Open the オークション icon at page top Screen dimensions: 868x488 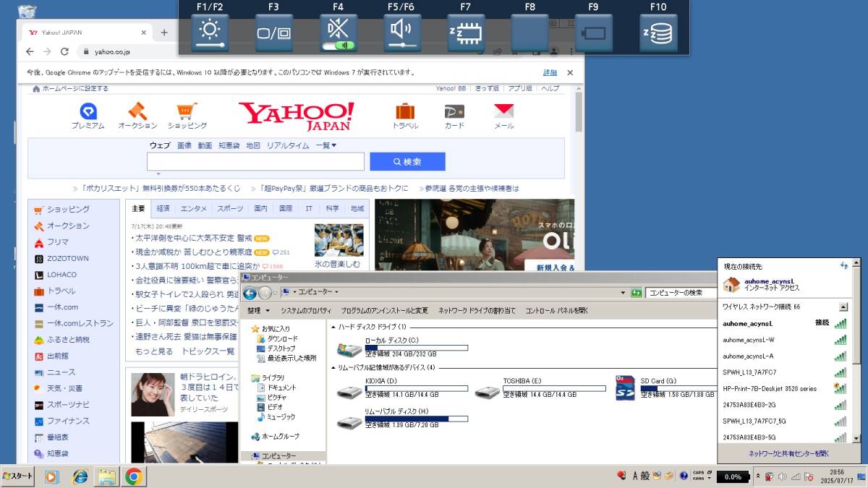[x=137, y=116]
